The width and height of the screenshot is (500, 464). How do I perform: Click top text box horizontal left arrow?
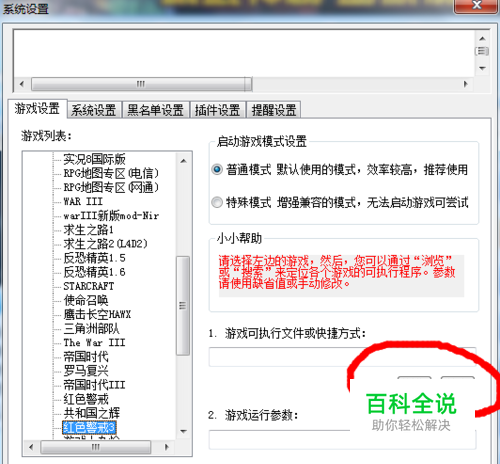(x=22, y=84)
